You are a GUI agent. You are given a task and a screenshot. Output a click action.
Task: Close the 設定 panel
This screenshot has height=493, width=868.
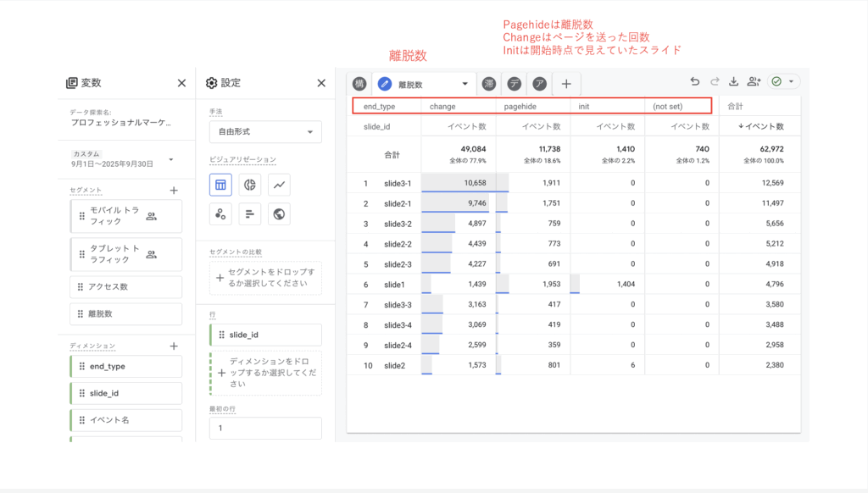[x=321, y=83]
